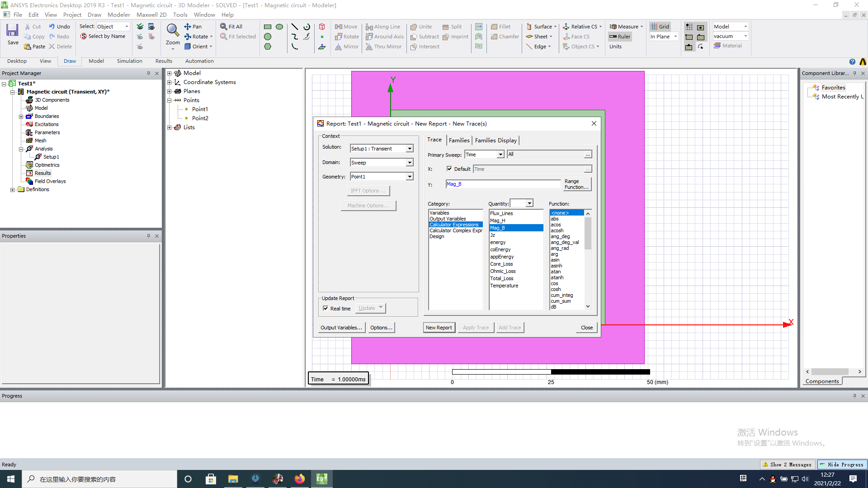Select the rectangle drawing tool
This screenshot has height=488, width=868.
[x=267, y=26]
